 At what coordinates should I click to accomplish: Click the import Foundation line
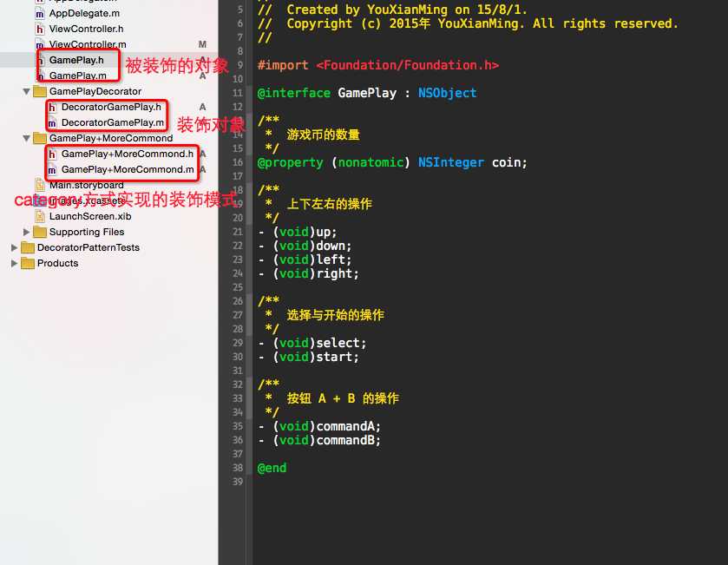[x=378, y=65]
